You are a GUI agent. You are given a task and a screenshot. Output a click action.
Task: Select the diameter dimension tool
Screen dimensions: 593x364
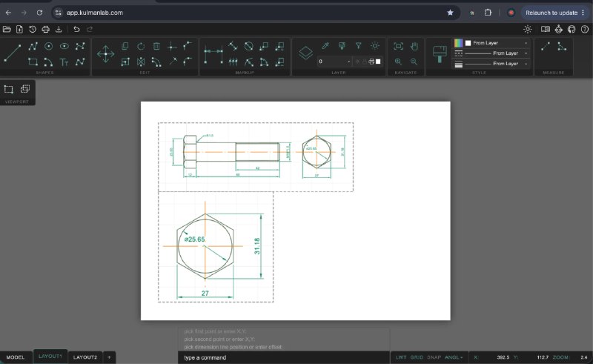click(x=248, y=46)
